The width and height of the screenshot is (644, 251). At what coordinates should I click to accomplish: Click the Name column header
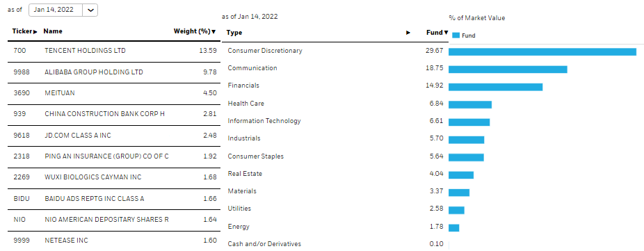coord(53,31)
